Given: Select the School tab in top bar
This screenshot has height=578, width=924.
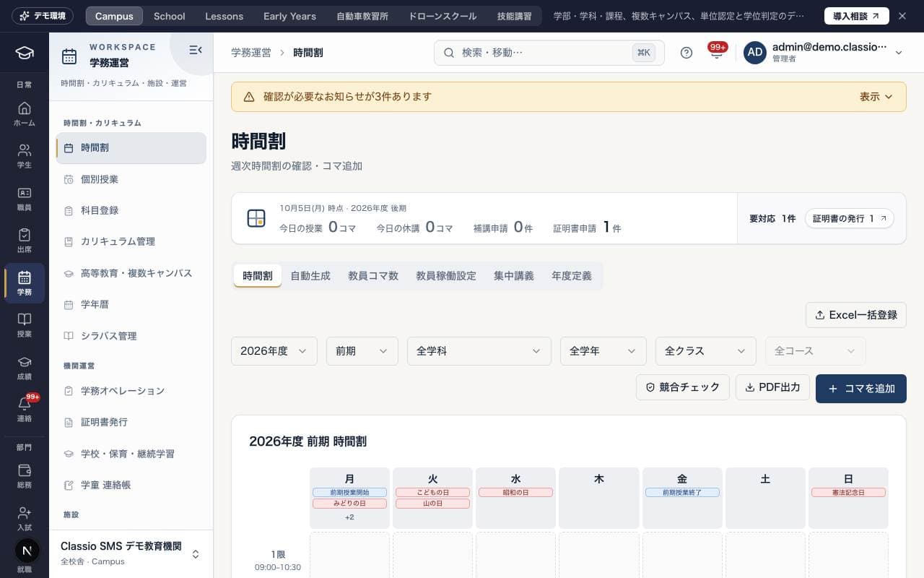Looking at the screenshot, I should pyautogui.click(x=170, y=16).
